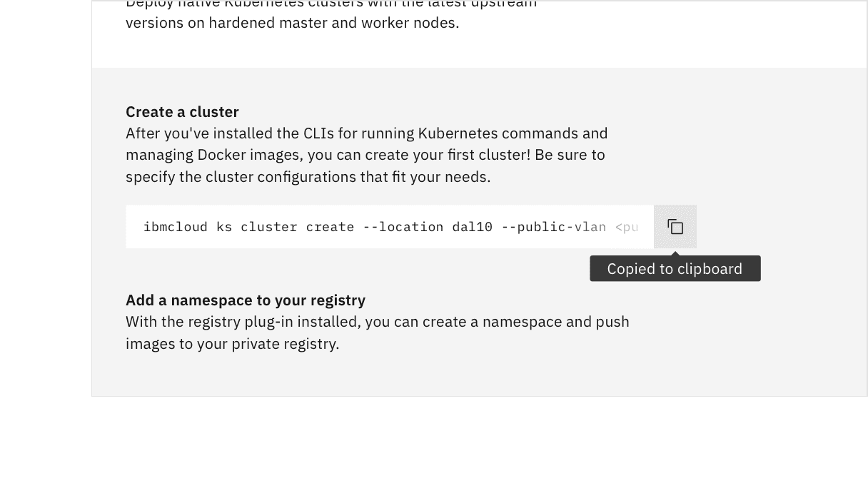Copy the ibmcloud cluster create command
This screenshot has height=488, width=868.
675,226
